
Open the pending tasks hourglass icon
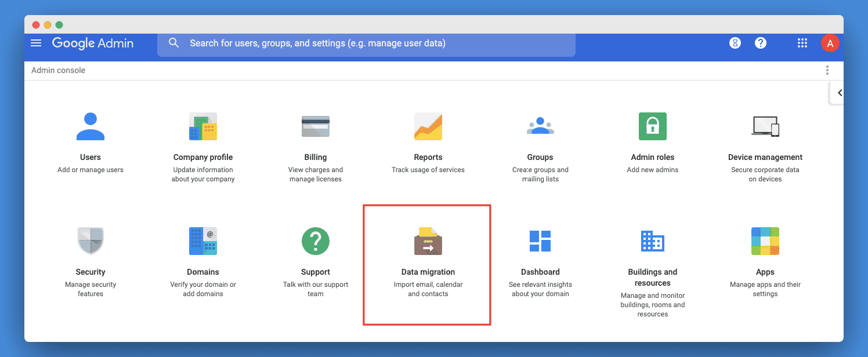735,43
